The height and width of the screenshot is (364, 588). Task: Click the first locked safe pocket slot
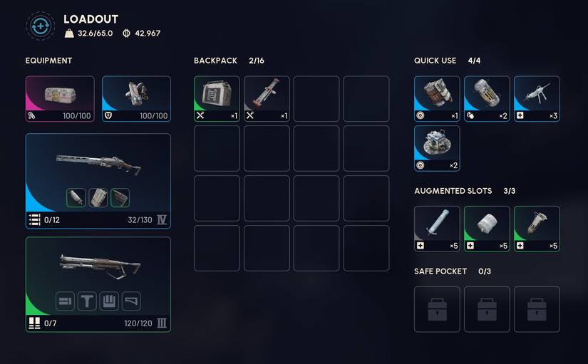click(x=437, y=309)
